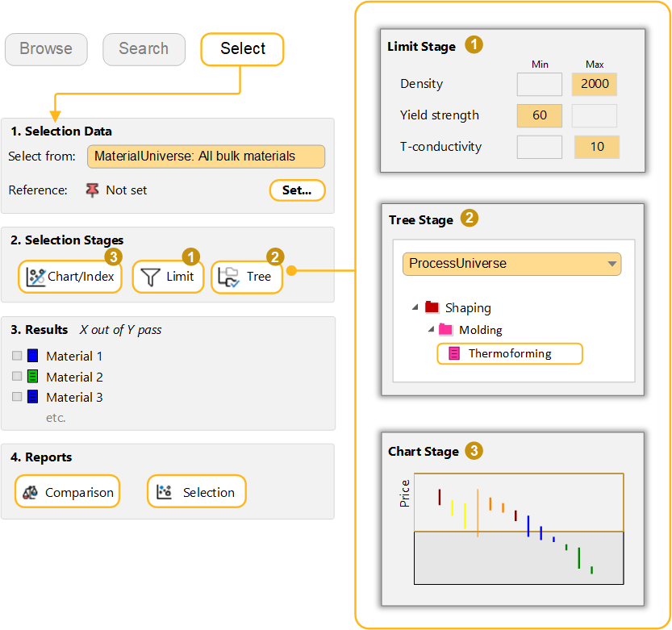Viewport: 672px width, 630px height.
Task: Click the Selection report chart icon
Action: point(165,492)
